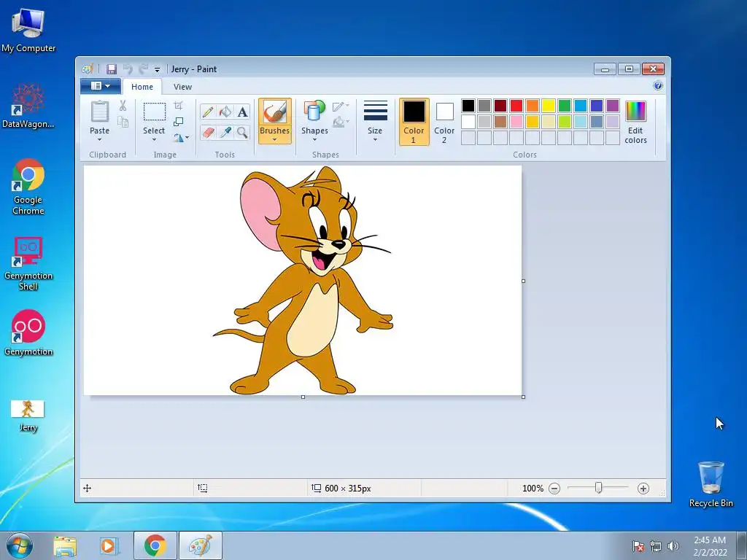Open the Recycle Bin
Screen dimensions: 747x560
711,484
